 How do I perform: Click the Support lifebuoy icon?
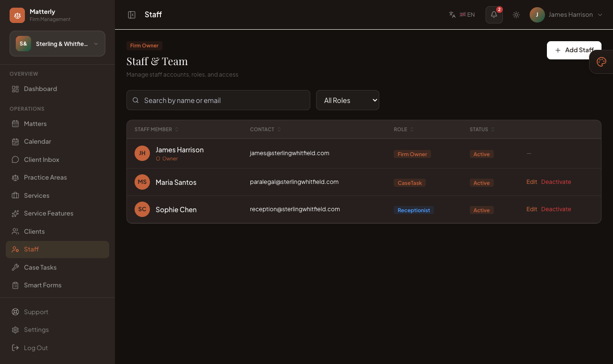click(15, 312)
